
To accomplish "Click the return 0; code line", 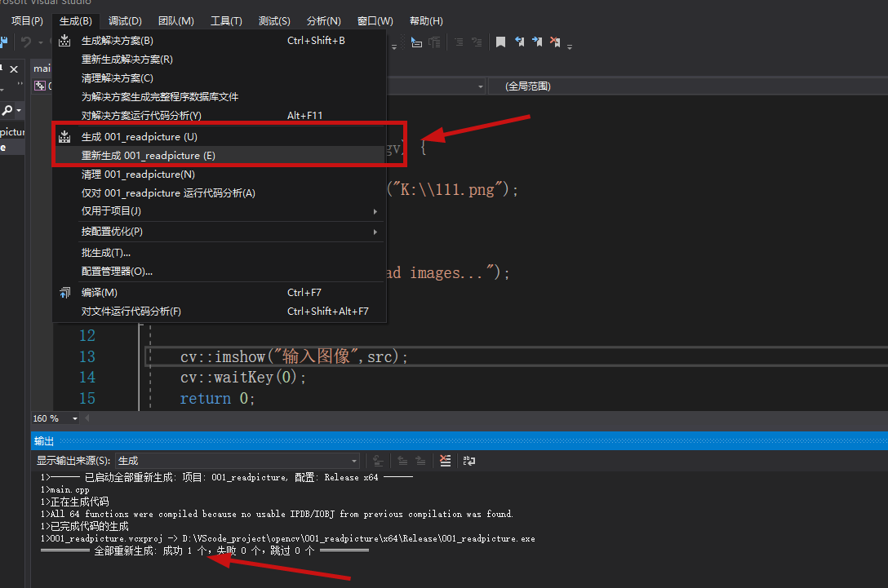I will point(217,399).
